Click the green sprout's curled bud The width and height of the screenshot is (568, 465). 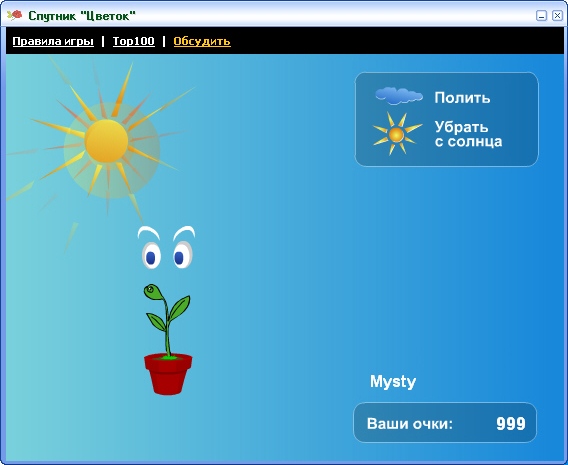152,292
